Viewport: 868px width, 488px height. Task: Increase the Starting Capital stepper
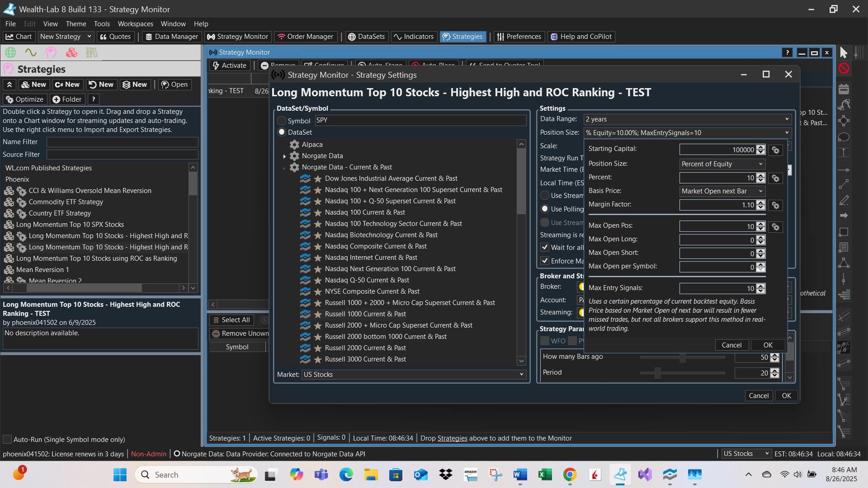pos(761,147)
